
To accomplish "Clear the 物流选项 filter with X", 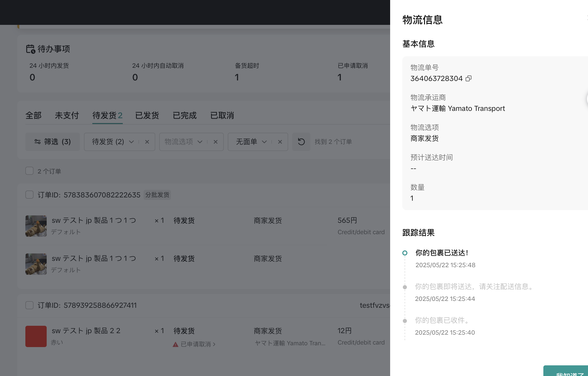I will pos(215,142).
